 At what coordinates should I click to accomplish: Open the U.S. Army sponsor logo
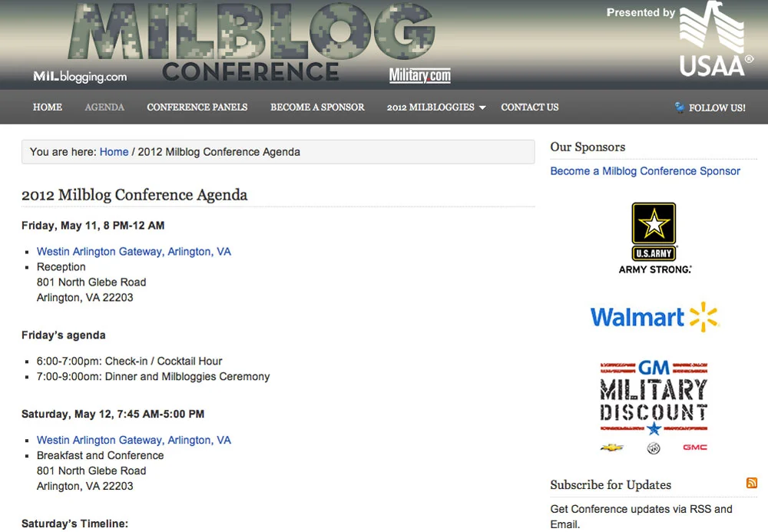point(654,238)
